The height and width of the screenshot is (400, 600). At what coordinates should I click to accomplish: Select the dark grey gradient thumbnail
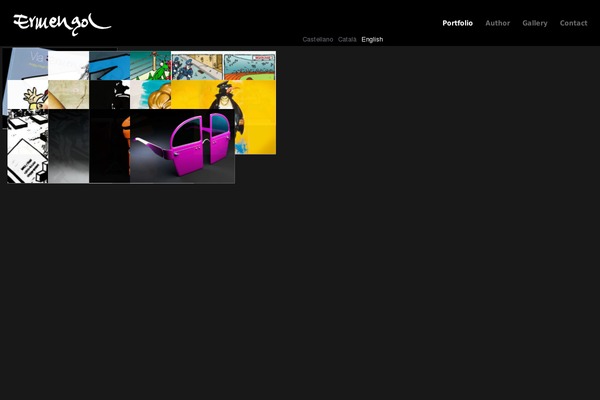68,146
